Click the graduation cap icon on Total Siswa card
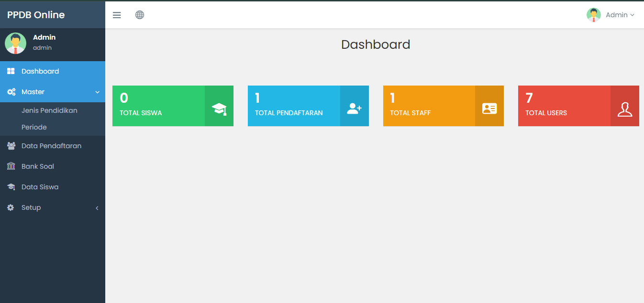The width and height of the screenshot is (644, 303). [219, 108]
